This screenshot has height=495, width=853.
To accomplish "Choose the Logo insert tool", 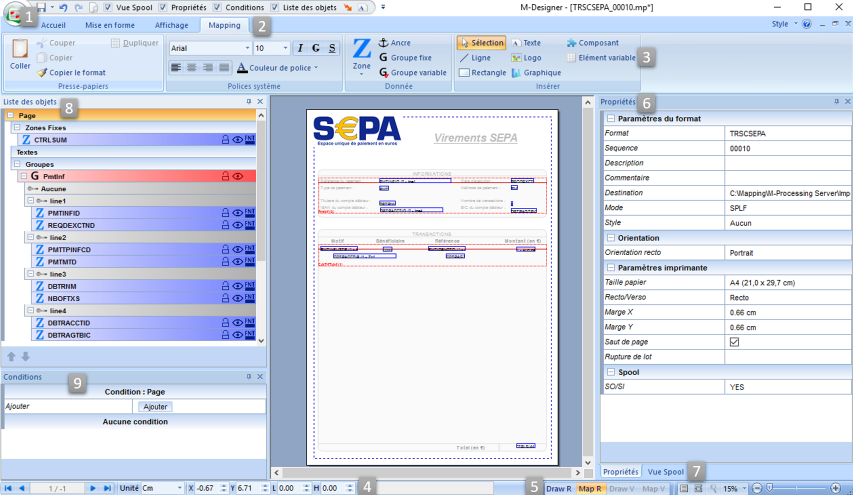I will (527, 58).
